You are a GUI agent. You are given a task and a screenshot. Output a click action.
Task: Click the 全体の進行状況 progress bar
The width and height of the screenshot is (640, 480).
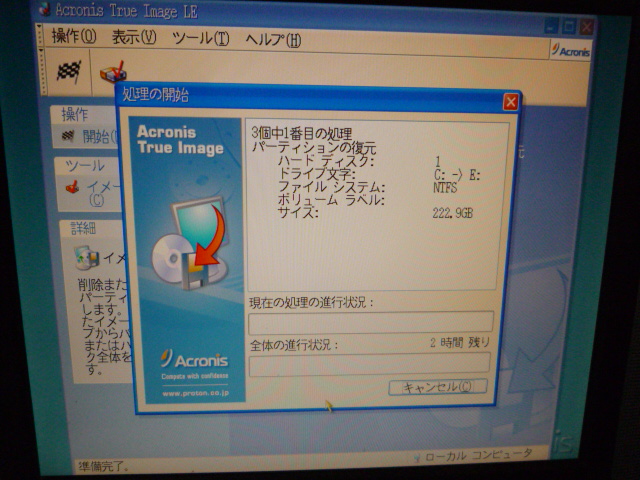369,363
